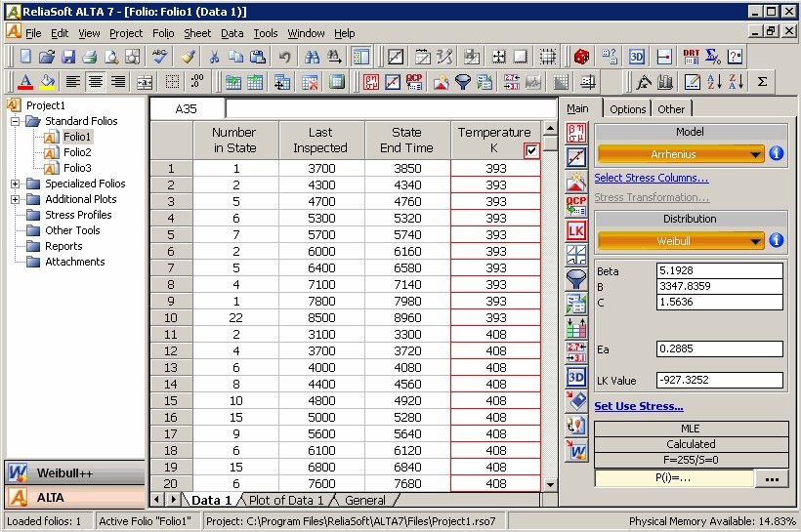Click the QCP icon in side panel
801x532 pixels.
[x=576, y=206]
